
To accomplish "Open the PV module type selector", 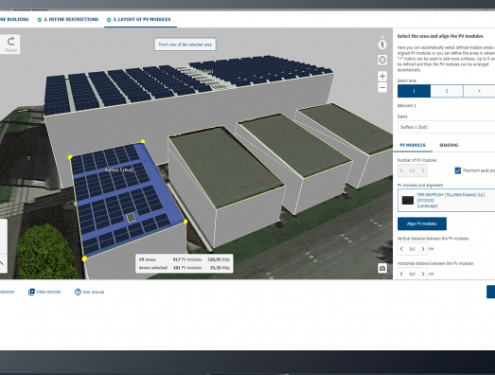I will pyautogui.click(x=446, y=200).
